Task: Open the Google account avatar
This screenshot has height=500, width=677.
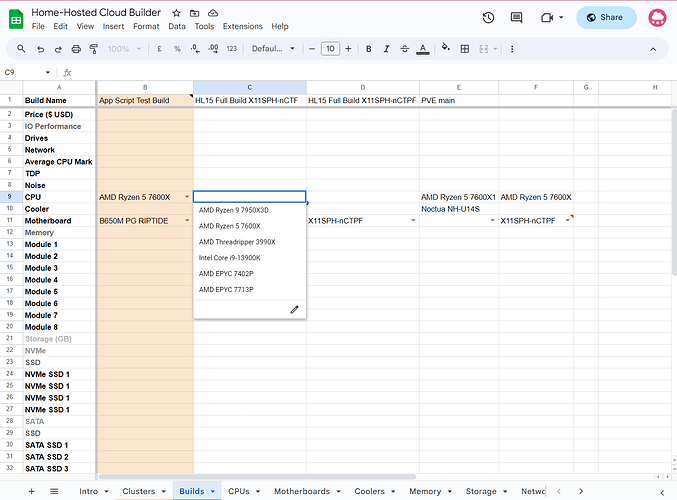Action: point(657,18)
